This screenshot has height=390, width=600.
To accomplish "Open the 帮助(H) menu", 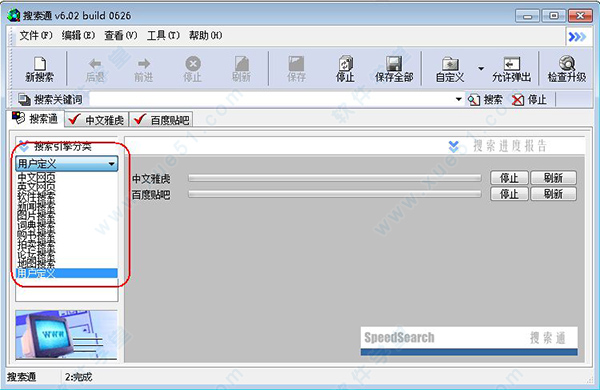I will pos(205,36).
